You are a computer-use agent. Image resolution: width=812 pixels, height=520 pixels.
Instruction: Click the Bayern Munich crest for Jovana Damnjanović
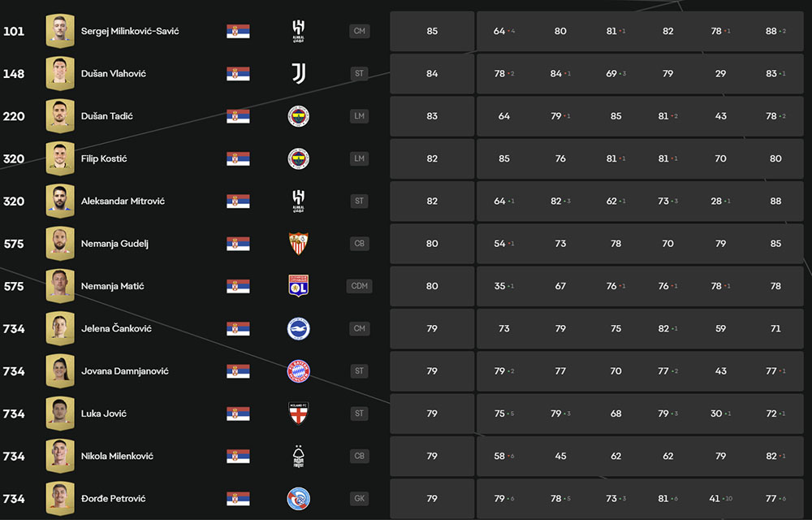pos(298,370)
